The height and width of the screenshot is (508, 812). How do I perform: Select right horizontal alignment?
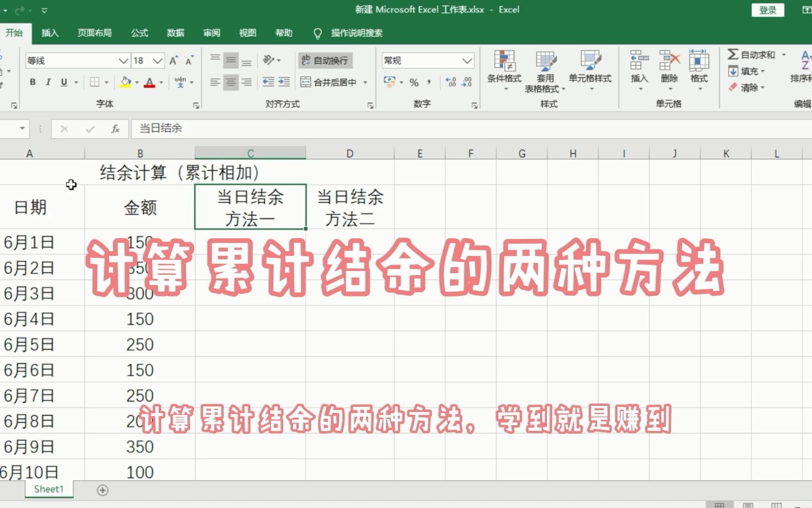point(247,82)
